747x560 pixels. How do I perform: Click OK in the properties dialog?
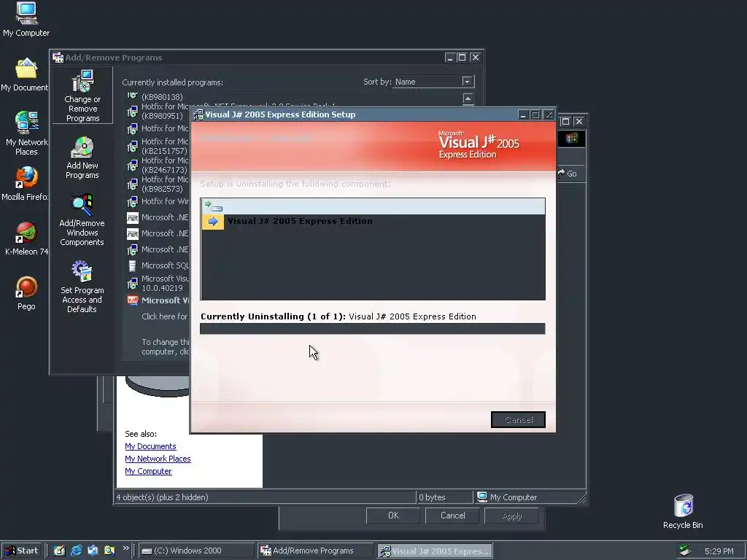coord(393,516)
